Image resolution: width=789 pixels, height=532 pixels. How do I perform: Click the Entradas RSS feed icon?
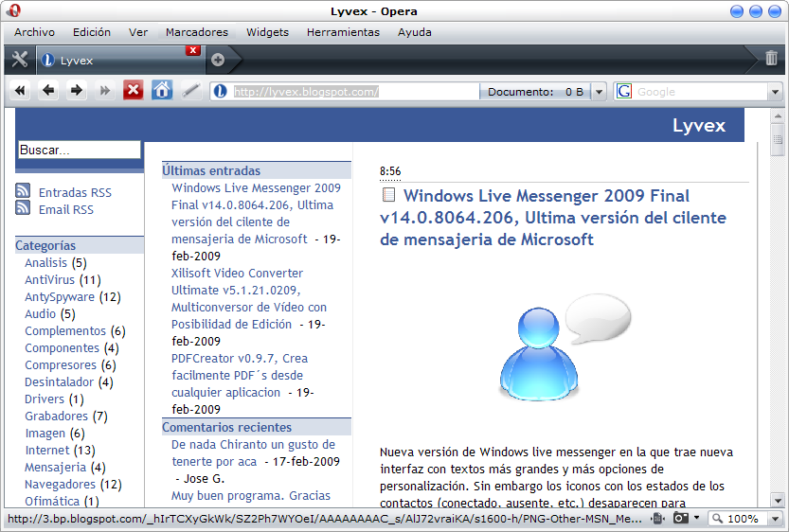[x=24, y=192]
